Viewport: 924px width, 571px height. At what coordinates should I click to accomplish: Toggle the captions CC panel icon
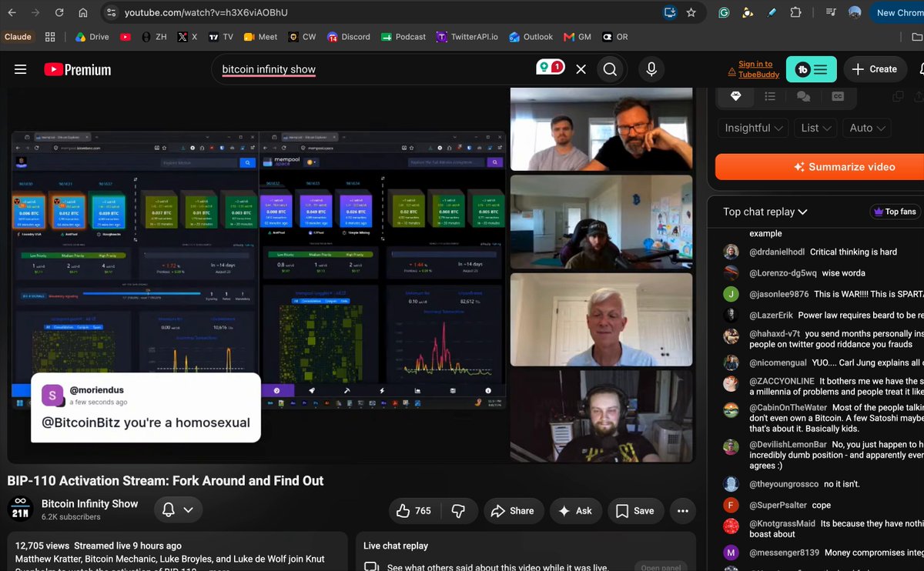tap(838, 96)
